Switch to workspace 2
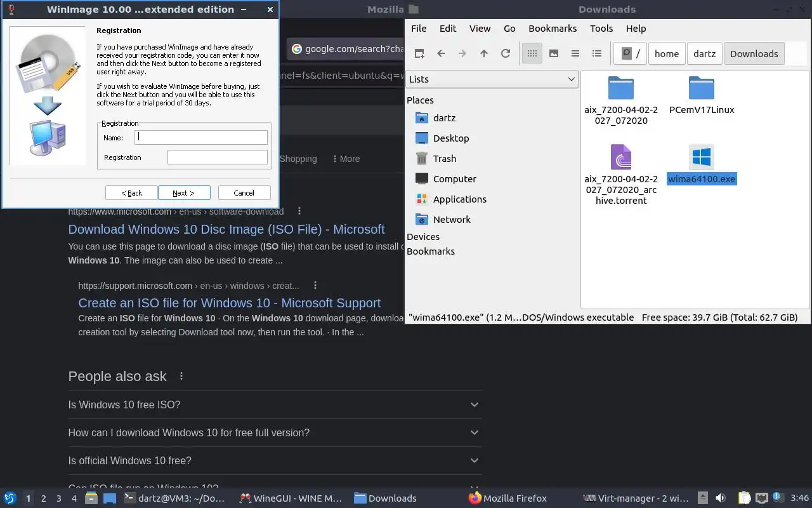The height and width of the screenshot is (508, 812). [x=43, y=498]
